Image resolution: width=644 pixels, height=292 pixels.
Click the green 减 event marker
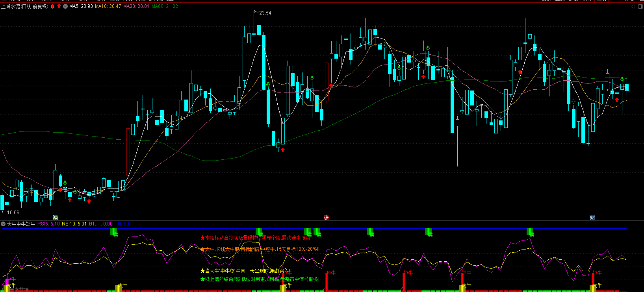55,217
